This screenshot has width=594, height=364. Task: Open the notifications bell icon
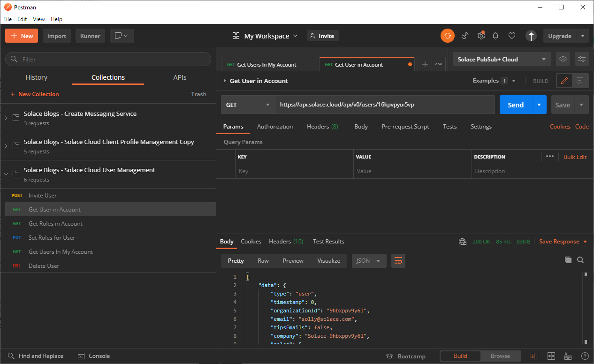pyautogui.click(x=495, y=36)
